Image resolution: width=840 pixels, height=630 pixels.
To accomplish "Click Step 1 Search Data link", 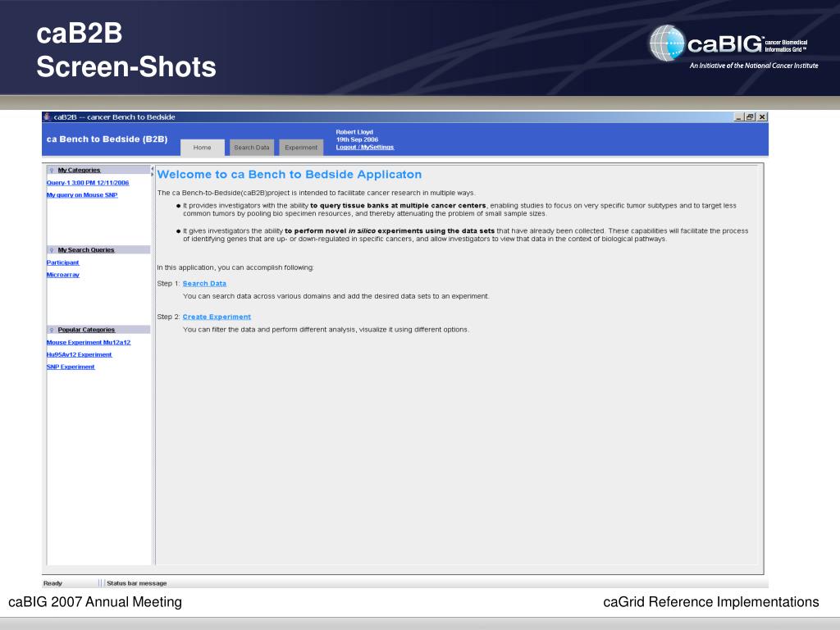I will pos(204,283).
